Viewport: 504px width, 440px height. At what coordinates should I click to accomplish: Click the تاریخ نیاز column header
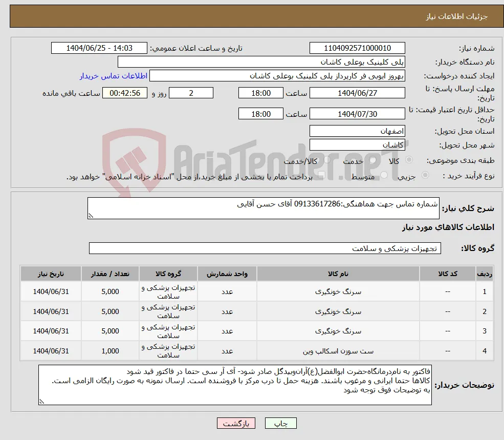(x=51, y=274)
